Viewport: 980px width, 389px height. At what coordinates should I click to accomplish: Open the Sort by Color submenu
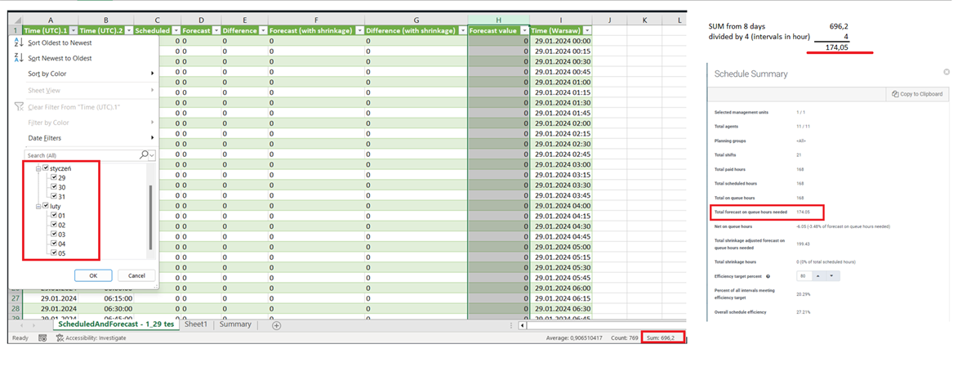[x=82, y=74]
